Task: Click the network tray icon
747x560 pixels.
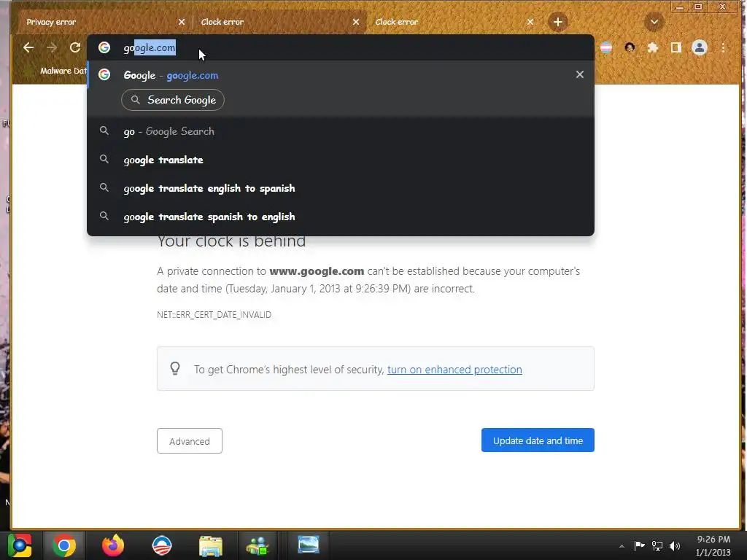Action: click(x=657, y=545)
